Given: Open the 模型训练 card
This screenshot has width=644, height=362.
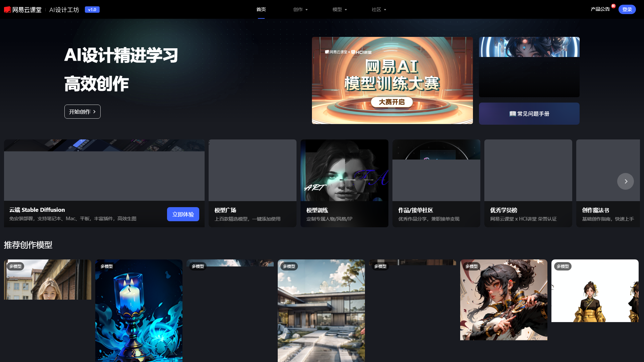Looking at the screenshot, I should click(344, 183).
